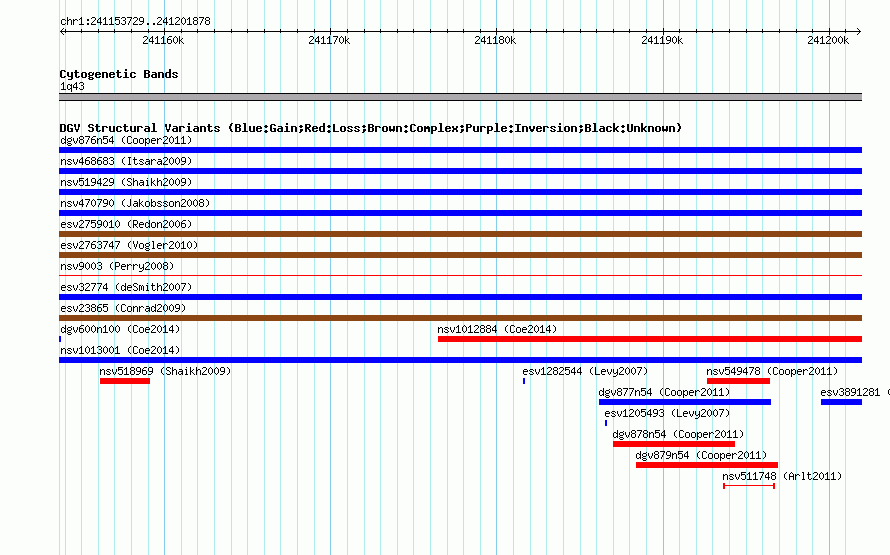Image resolution: width=890 pixels, height=555 pixels.
Task: Click the left arrow end of the ruler
Action: click(x=62, y=32)
